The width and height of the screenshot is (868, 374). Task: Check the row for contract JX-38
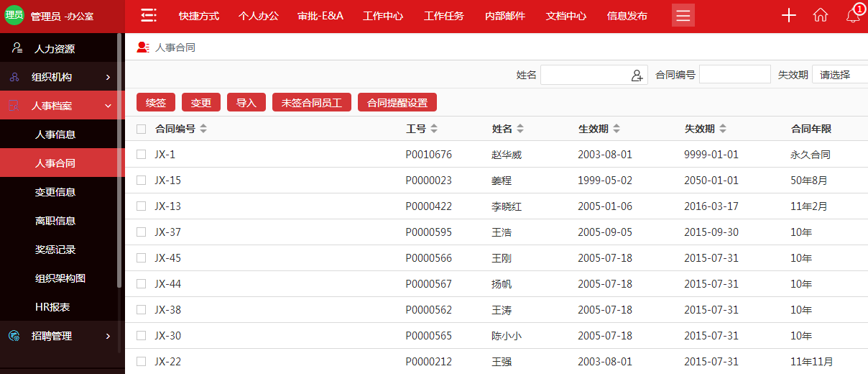[141, 309]
